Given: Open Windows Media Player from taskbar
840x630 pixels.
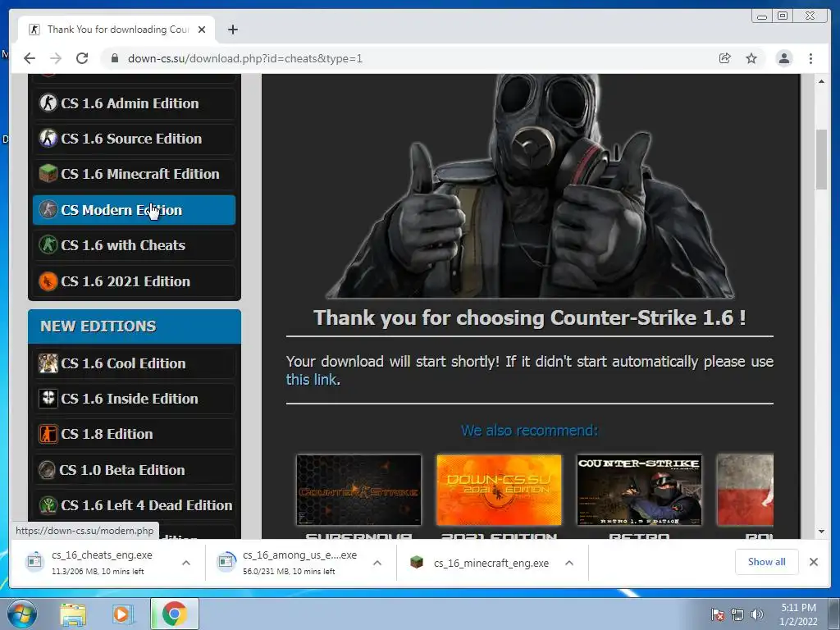Looking at the screenshot, I should point(123,614).
